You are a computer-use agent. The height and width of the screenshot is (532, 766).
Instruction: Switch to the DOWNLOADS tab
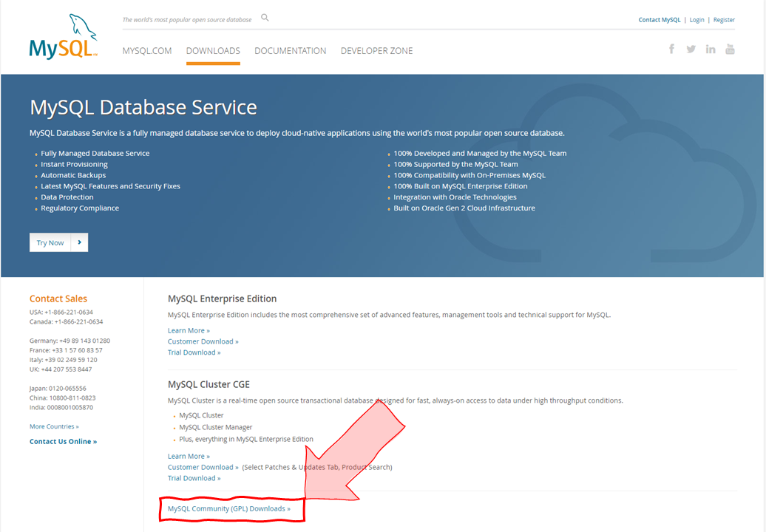(x=213, y=50)
